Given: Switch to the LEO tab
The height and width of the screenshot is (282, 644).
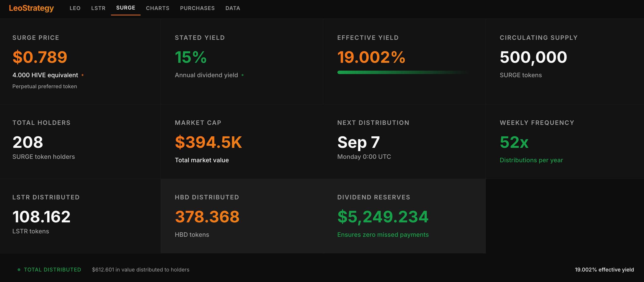Looking at the screenshot, I should point(75,8).
